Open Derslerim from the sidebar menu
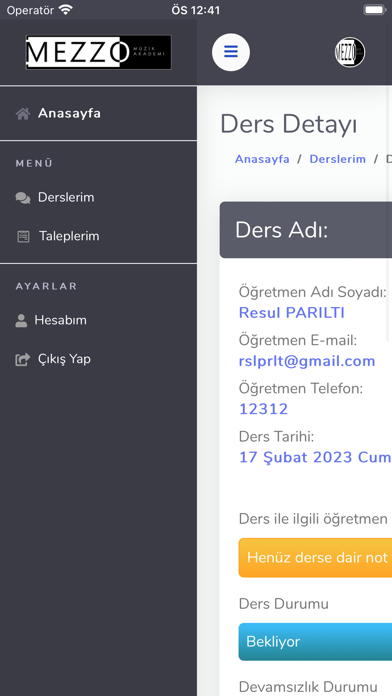Screen dimensions: 392x696 click(66, 197)
